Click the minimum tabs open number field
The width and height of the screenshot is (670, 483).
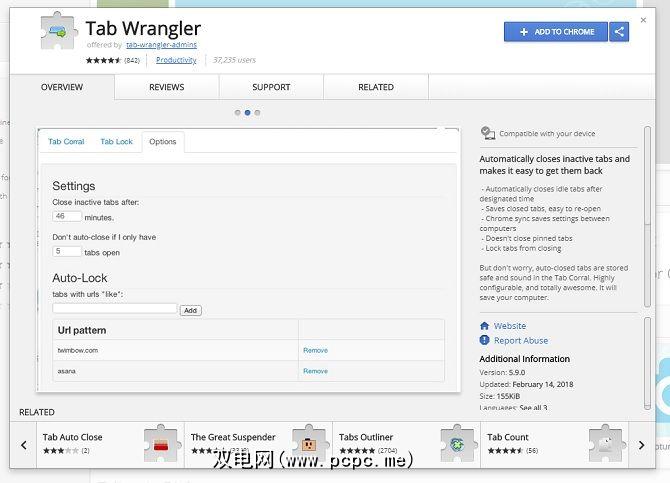tap(67, 251)
